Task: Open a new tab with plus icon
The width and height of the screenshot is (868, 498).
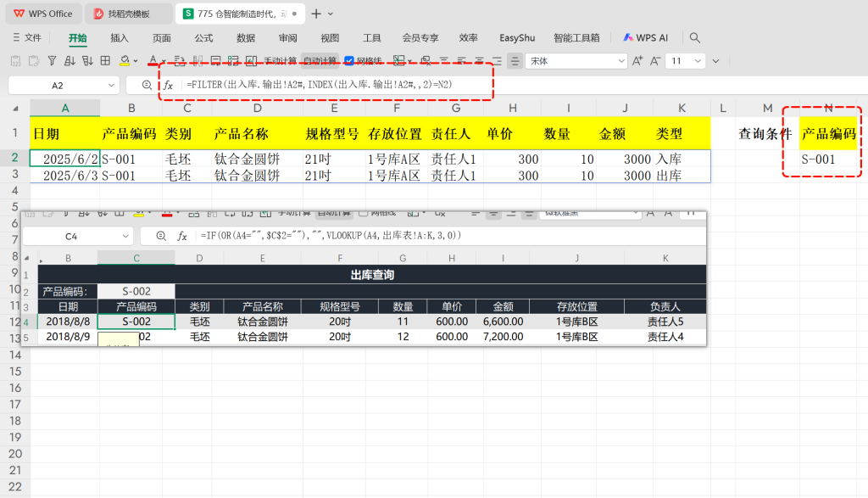Action: pos(316,14)
